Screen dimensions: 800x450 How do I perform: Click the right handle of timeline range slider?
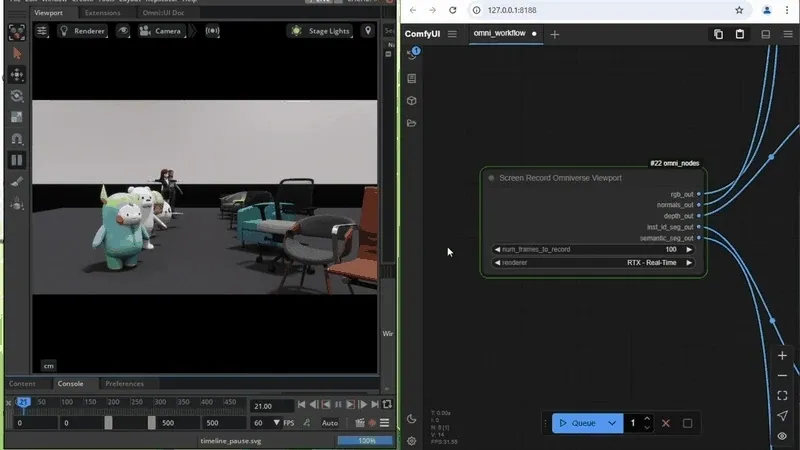pos(152,422)
